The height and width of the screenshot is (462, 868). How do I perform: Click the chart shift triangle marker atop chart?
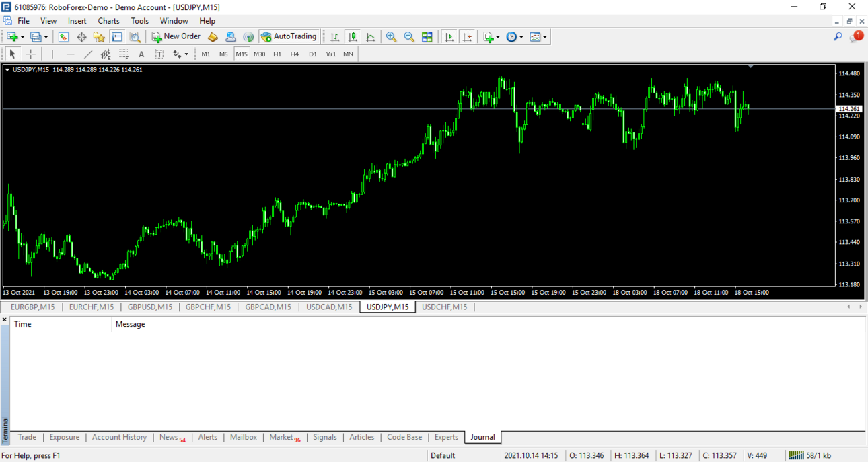pos(750,66)
